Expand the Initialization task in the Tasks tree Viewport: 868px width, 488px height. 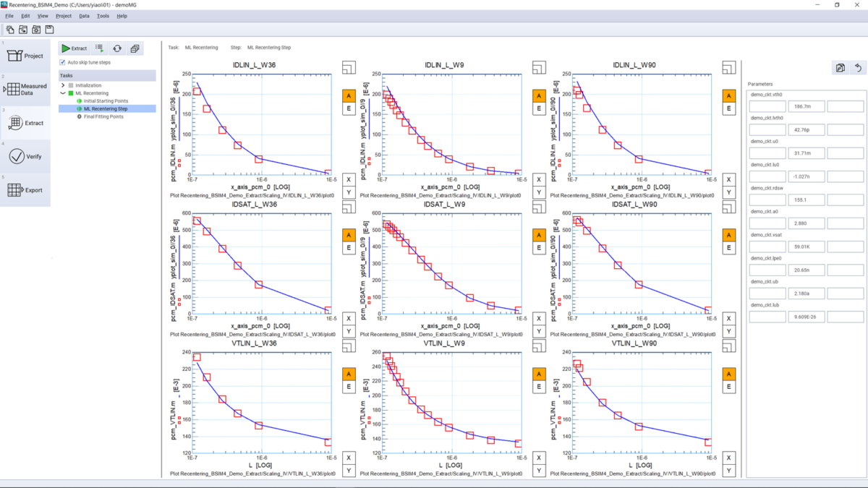[63, 85]
